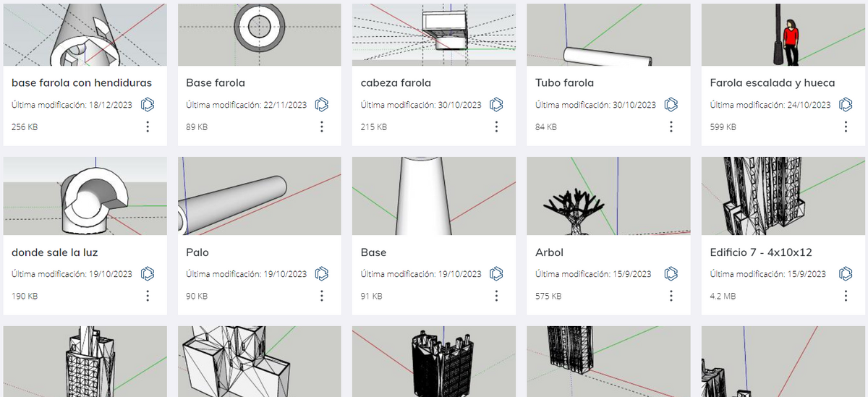Screen dimensions: 868x397
Task: Click the '4.2 MB' file size
Action: click(723, 296)
